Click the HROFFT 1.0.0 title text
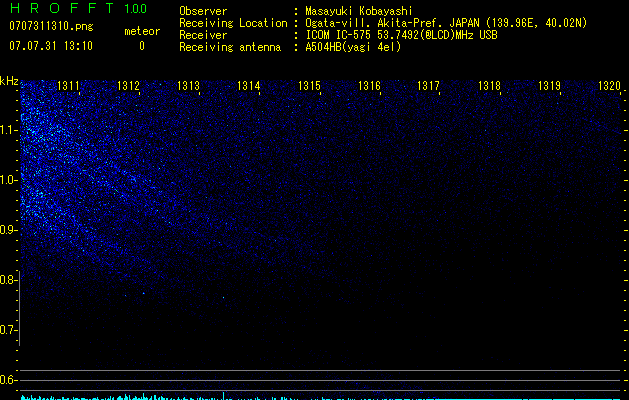 point(78,8)
